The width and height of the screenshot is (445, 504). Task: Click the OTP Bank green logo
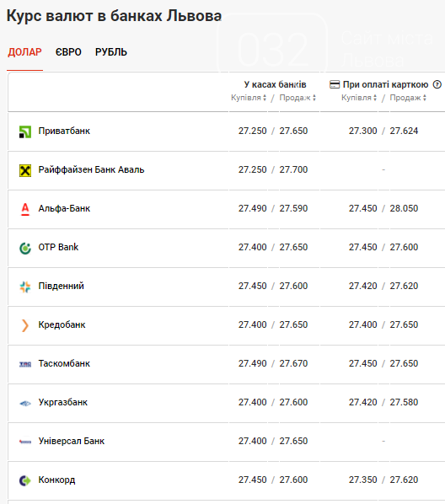click(25, 248)
